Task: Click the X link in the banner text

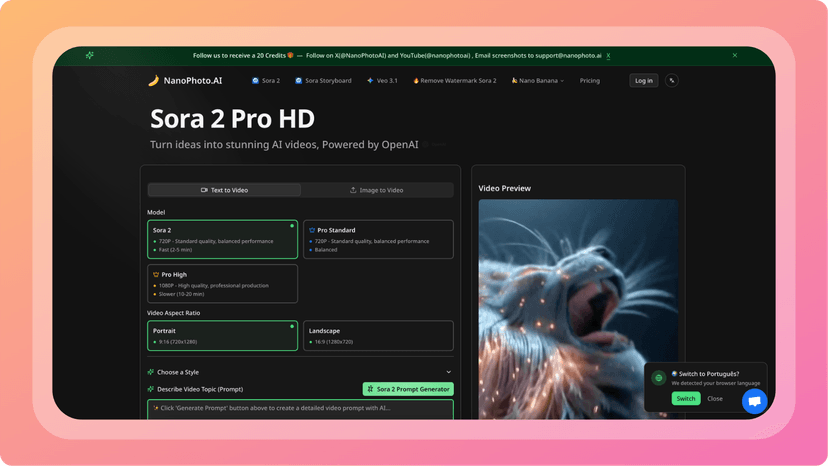Action: tap(608, 55)
